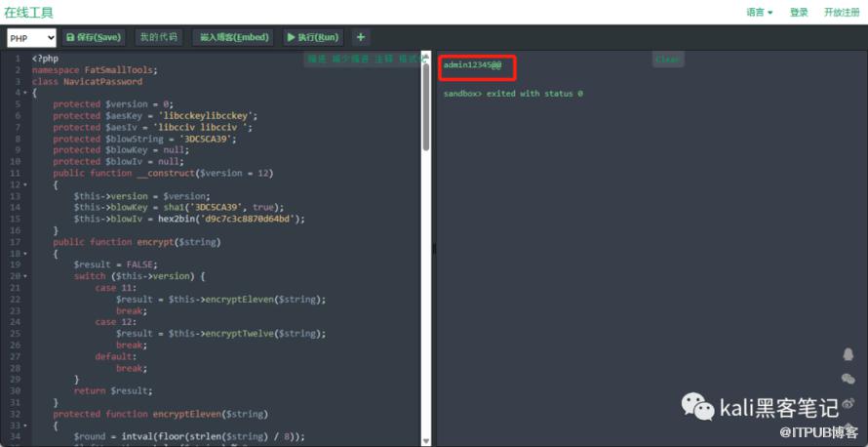Collapse the encrypt function at line 18
The width and height of the screenshot is (868, 447).
click(x=25, y=254)
